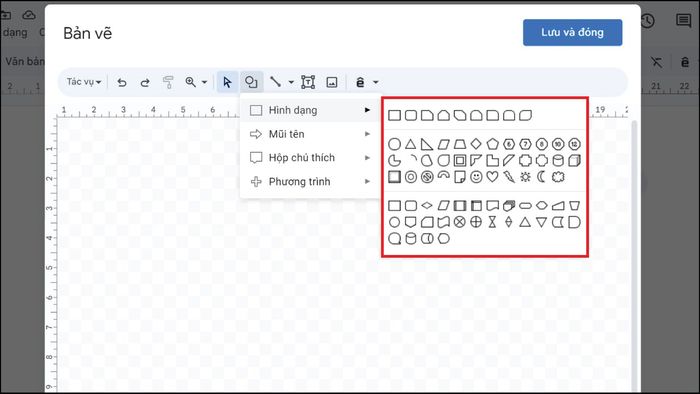Image resolution: width=700 pixels, height=394 pixels.
Task: Pick the heart shape
Action: [x=492, y=177]
